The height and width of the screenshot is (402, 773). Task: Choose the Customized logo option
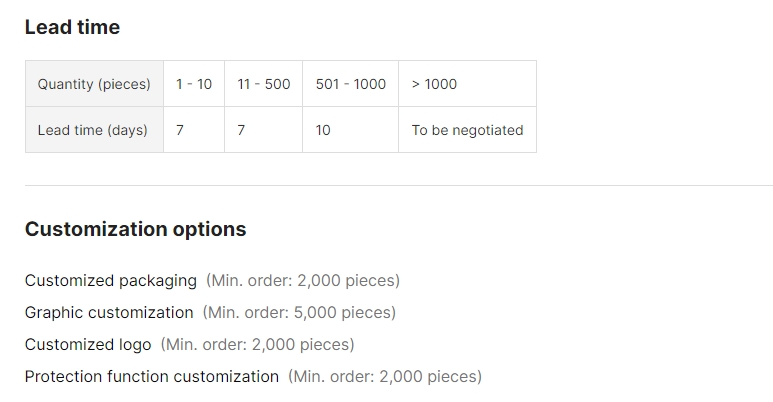pos(88,344)
